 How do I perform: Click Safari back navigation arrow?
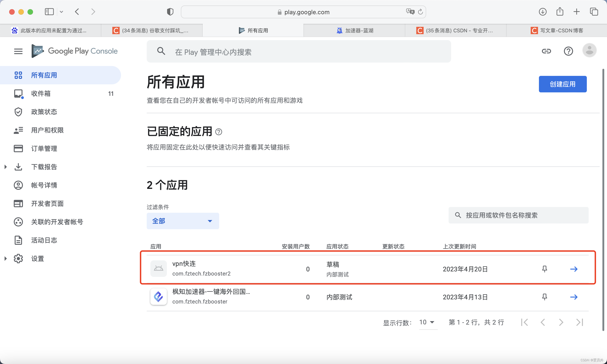click(77, 11)
